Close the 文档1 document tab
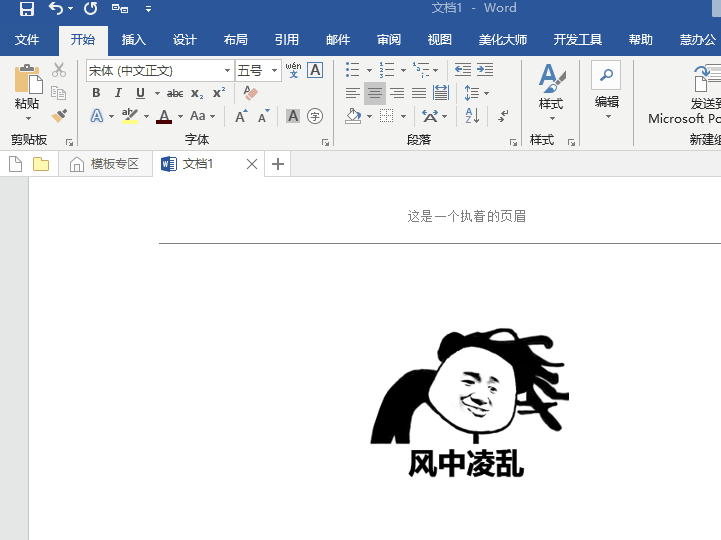721x540 pixels. (x=252, y=164)
